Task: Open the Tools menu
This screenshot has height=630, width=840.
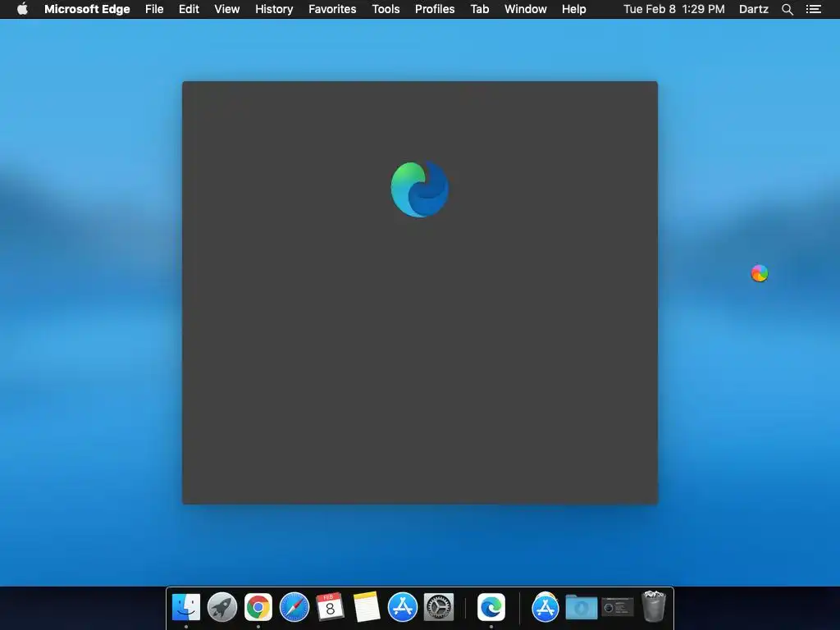Action: pyautogui.click(x=386, y=9)
